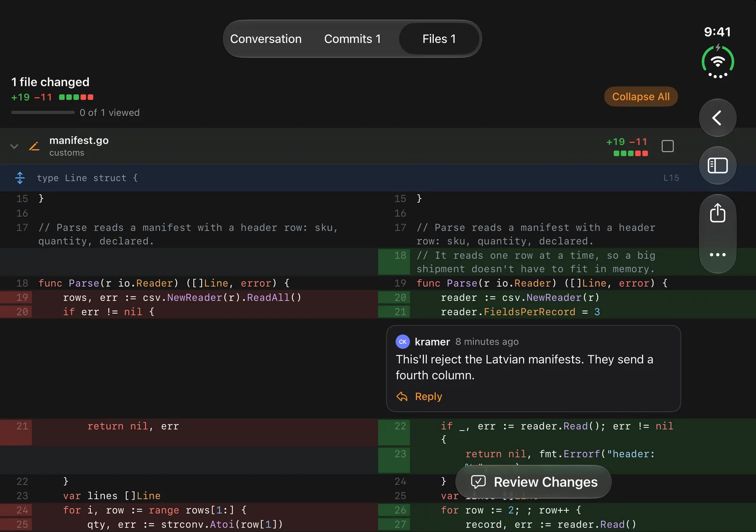Open the three-dot more options menu
This screenshot has height=532, width=756.
click(x=717, y=255)
